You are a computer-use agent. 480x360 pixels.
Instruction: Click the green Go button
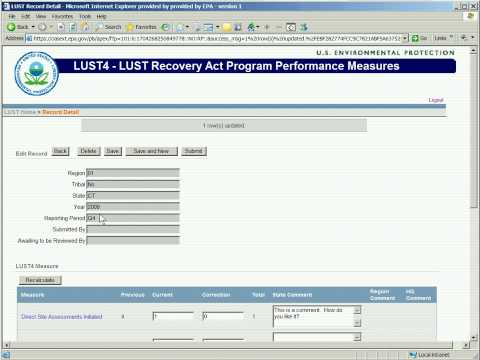419,38
